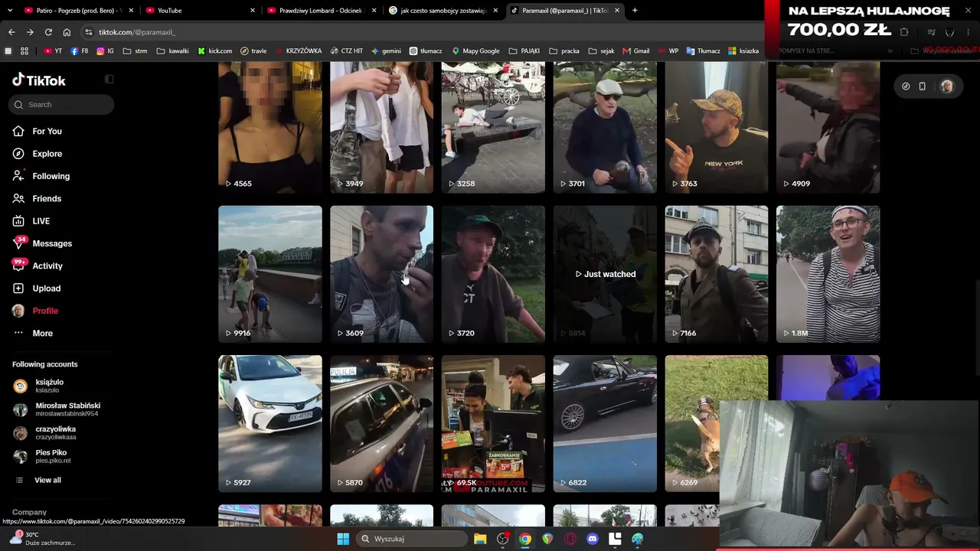Open the kawałki bookmarks folder
This screenshot has width=980, height=551.
coord(172,51)
